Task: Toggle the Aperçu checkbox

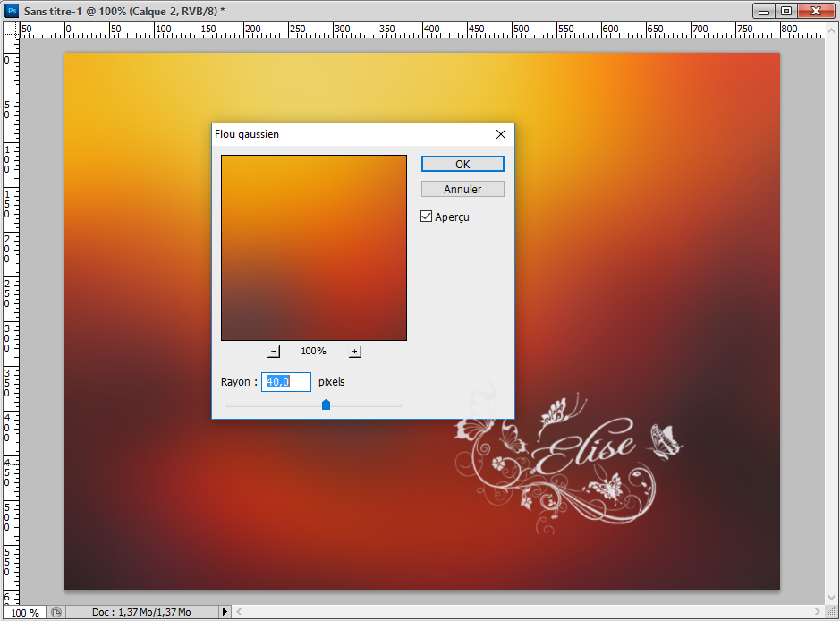Action: [x=427, y=217]
